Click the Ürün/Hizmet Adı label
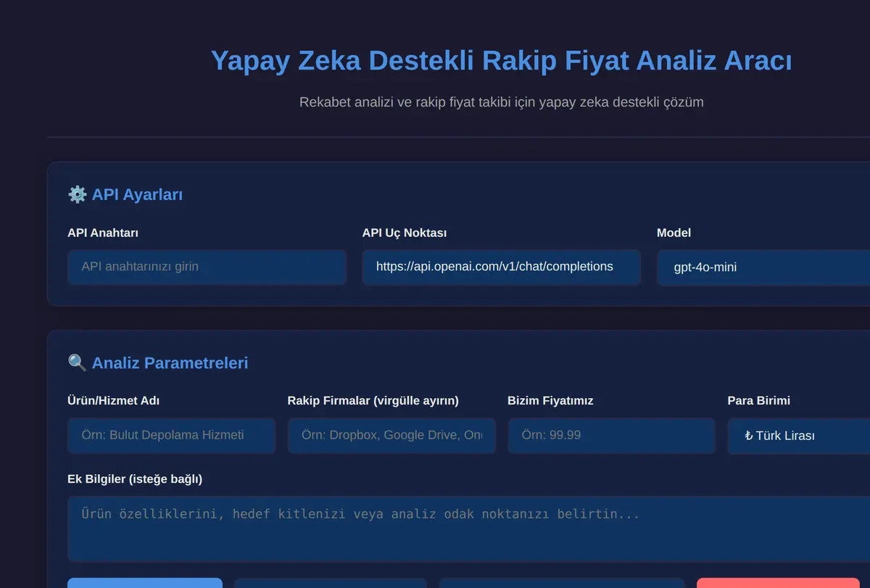870x588 pixels. (113, 401)
